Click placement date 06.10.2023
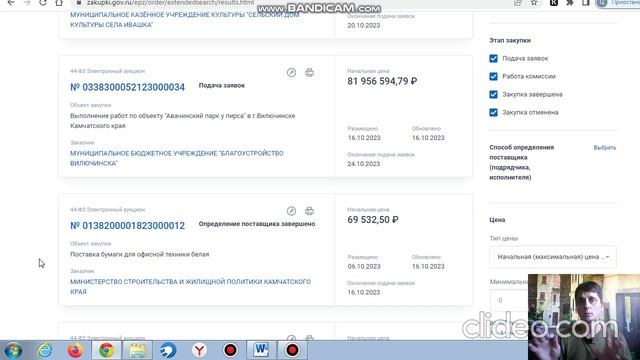The image size is (640, 360). click(364, 267)
